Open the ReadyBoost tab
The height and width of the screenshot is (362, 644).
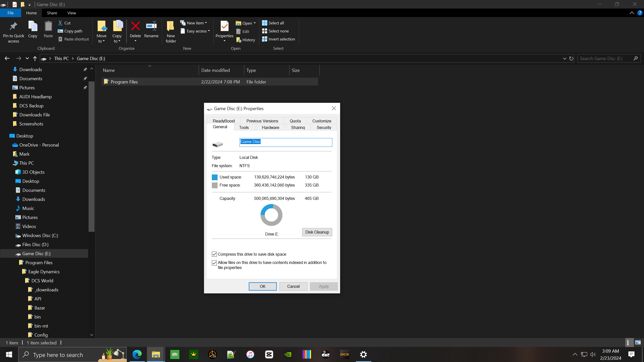coord(224,121)
